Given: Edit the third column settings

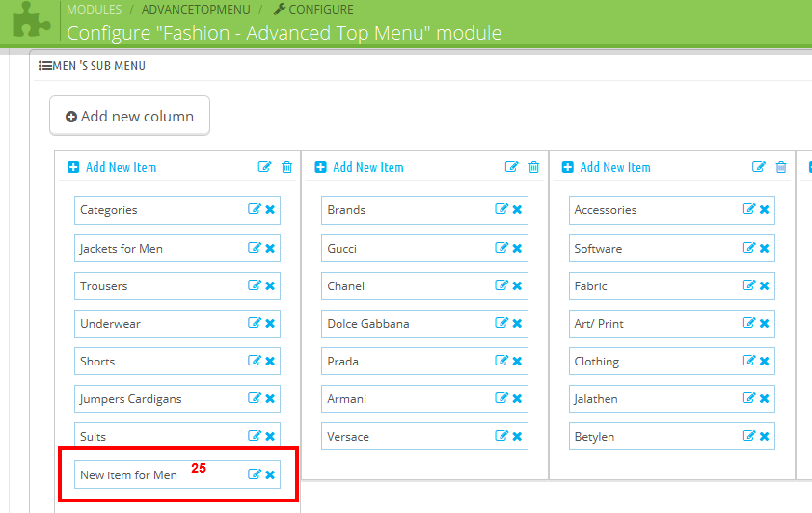Looking at the screenshot, I should point(759,167).
